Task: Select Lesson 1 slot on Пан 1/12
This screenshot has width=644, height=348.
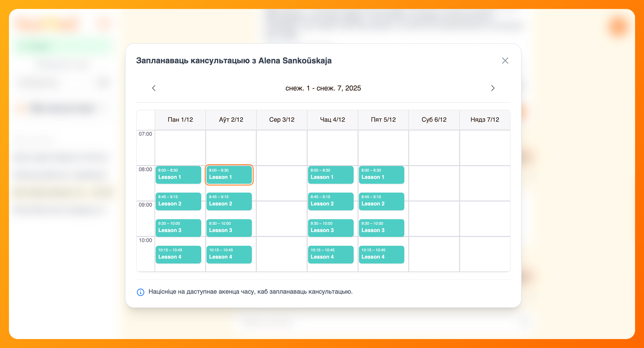Action: tap(178, 175)
